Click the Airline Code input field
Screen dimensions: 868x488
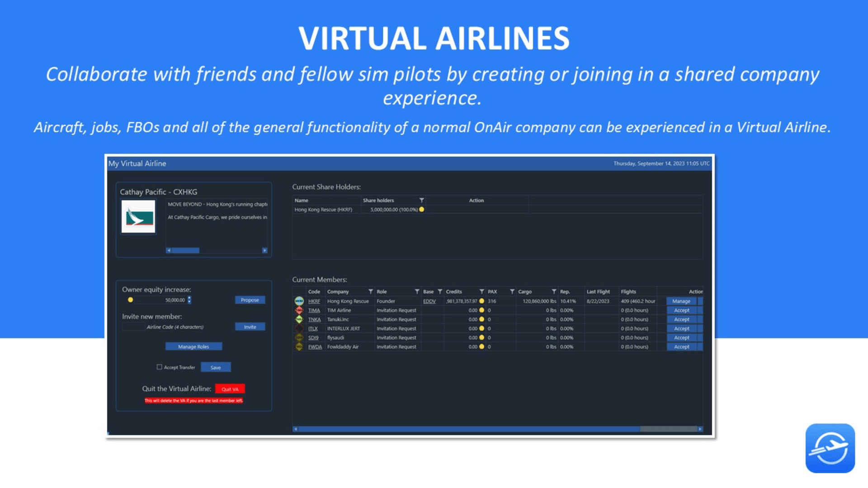[134, 327]
